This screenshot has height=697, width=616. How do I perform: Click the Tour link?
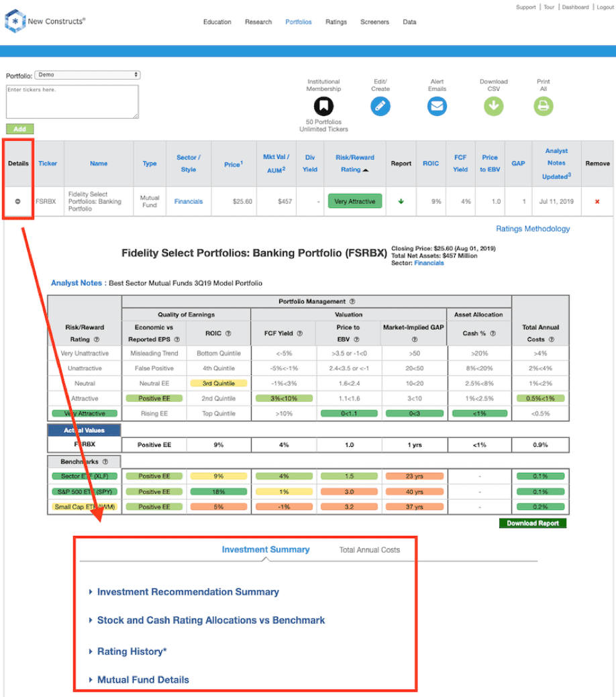point(550,7)
